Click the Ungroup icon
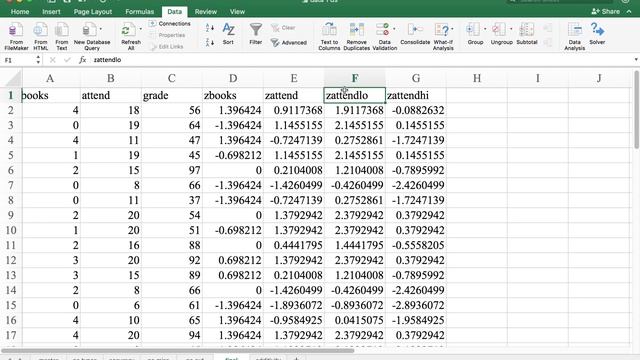640x360 pixels. tap(498, 30)
